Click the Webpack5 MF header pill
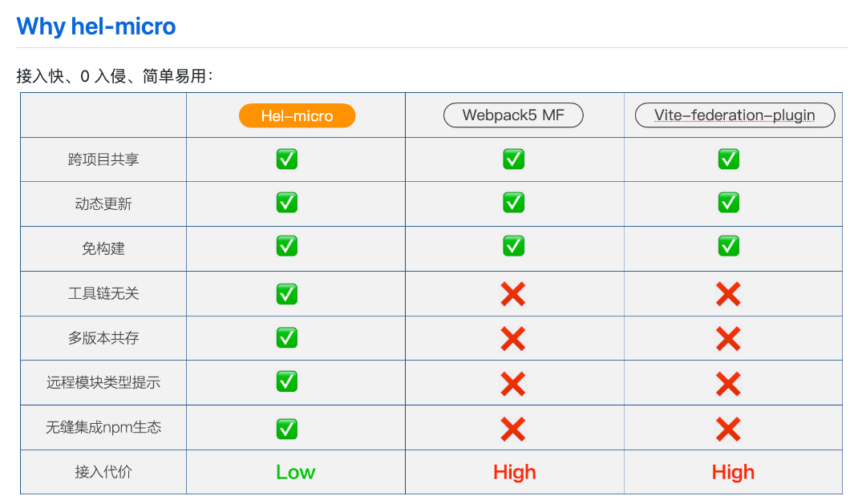 513,115
